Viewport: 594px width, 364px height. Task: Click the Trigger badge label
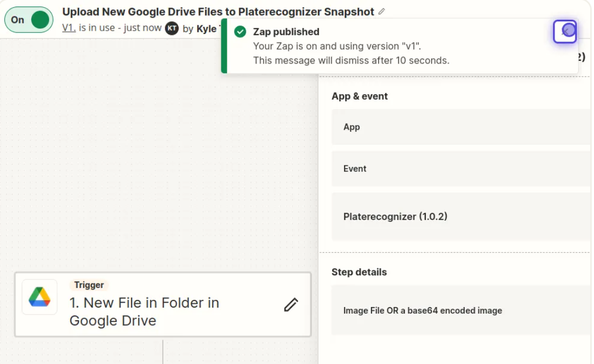pyautogui.click(x=89, y=285)
